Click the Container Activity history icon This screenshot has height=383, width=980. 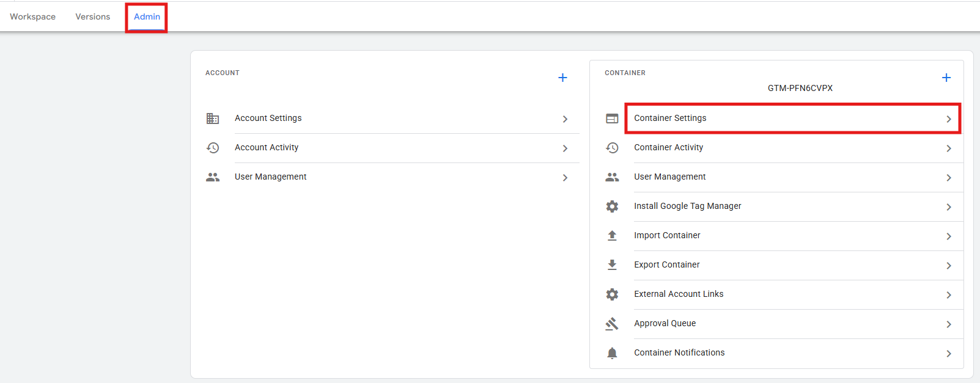pos(612,148)
